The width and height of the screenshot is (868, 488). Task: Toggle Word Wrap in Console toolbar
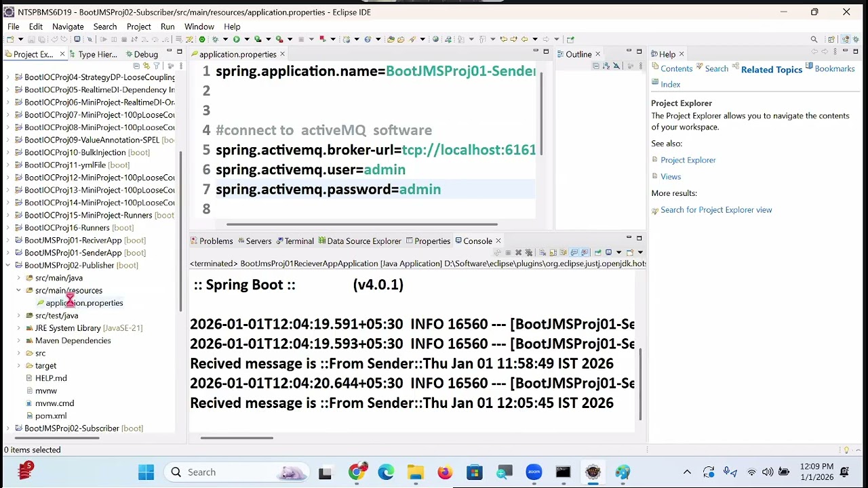point(564,252)
